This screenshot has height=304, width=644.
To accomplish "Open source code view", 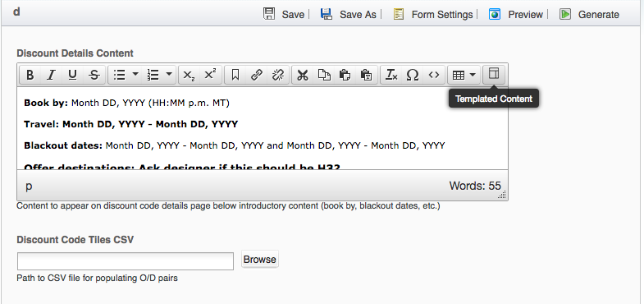I will click(434, 75).
